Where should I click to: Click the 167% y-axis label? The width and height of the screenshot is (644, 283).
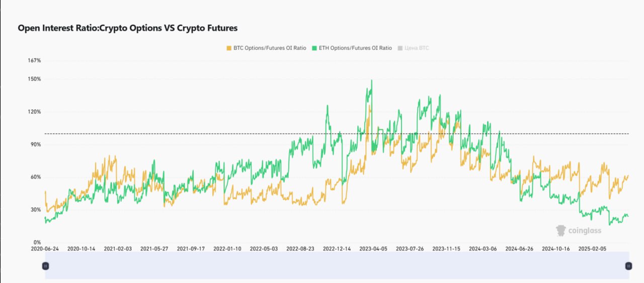coord(34,61)
